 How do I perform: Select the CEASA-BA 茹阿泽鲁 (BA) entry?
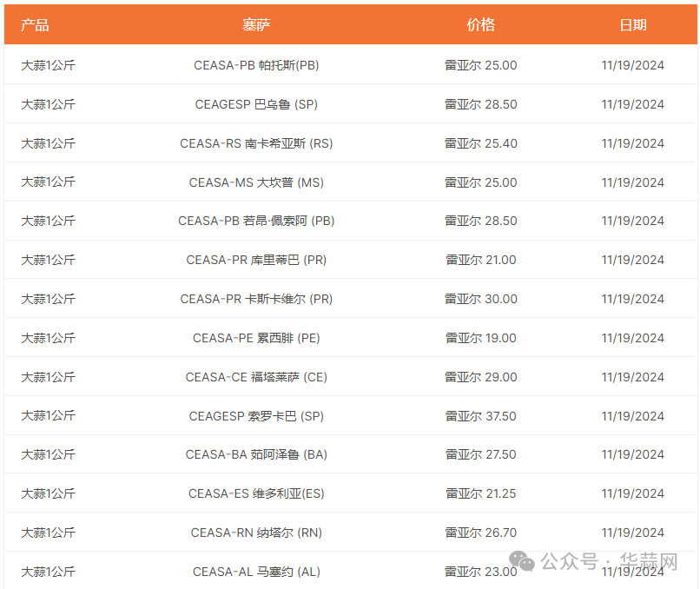256,454
